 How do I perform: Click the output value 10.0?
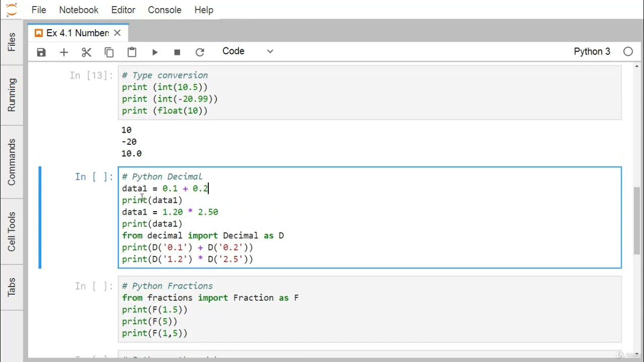point(131,153)
